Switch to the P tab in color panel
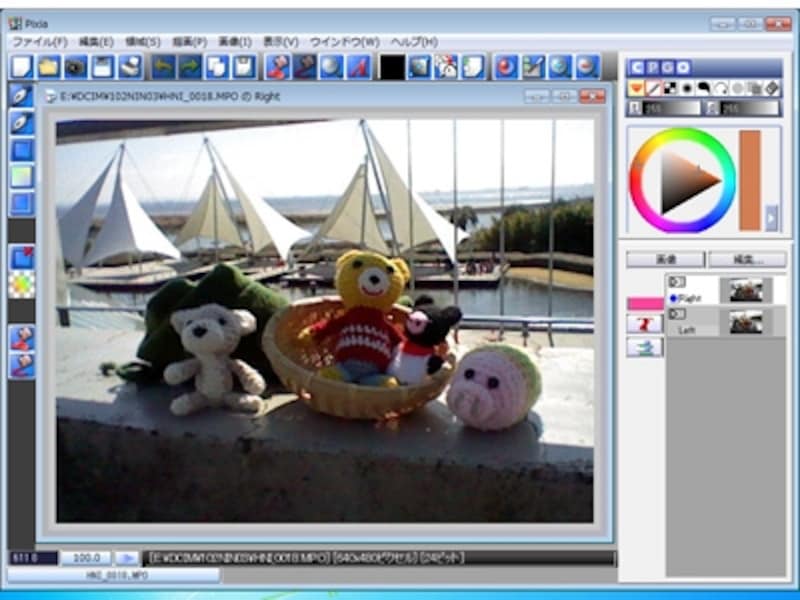Screen dimensions: 800x600 [x=653, y=67]
